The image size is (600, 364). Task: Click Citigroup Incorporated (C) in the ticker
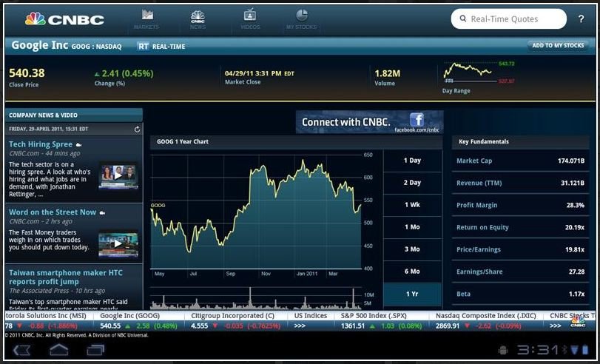tap(232, 316)
